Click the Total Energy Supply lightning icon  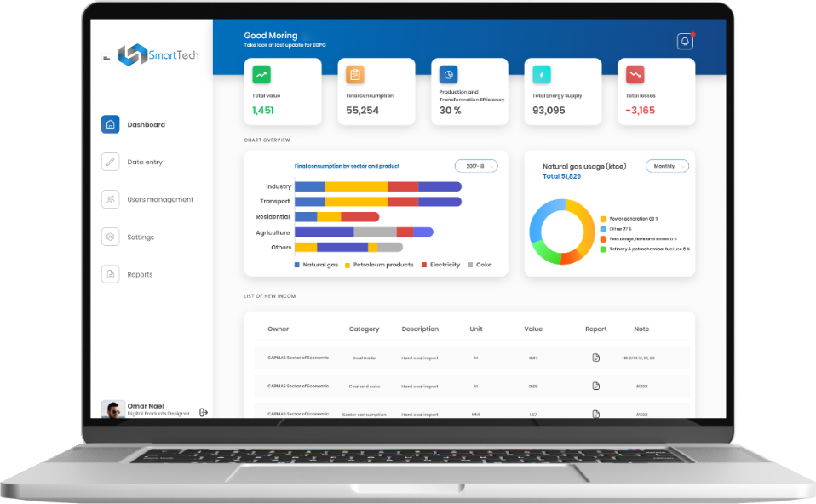coord(542,75)
